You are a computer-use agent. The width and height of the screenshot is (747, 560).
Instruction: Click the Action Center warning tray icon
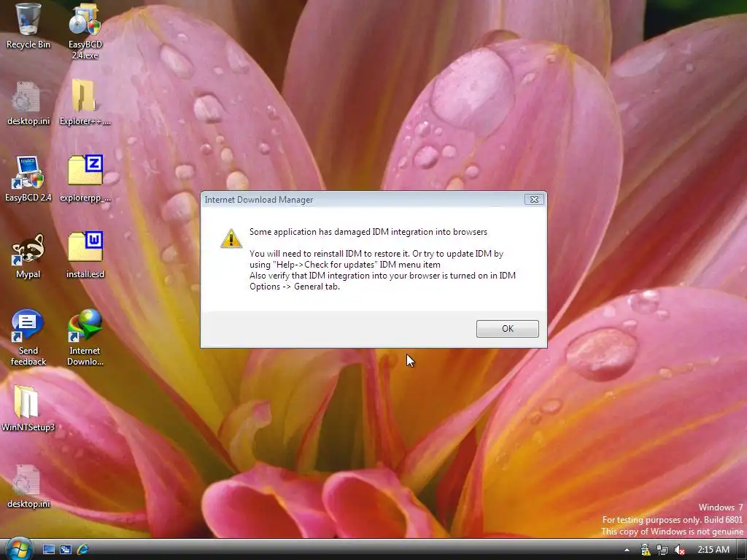(x=646, y=550)
